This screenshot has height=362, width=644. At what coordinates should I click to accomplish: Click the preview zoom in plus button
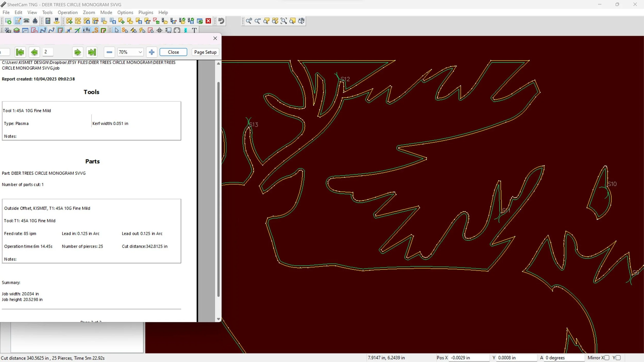(x=152, y=52)
